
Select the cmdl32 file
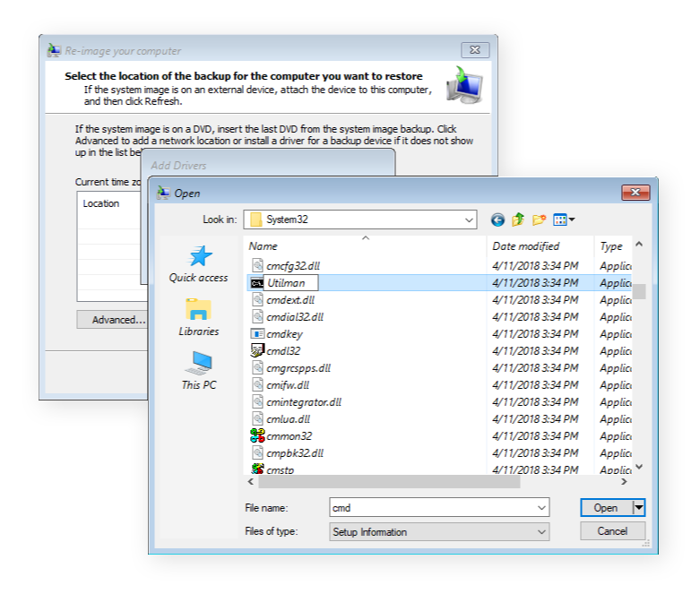coord(283,351)
